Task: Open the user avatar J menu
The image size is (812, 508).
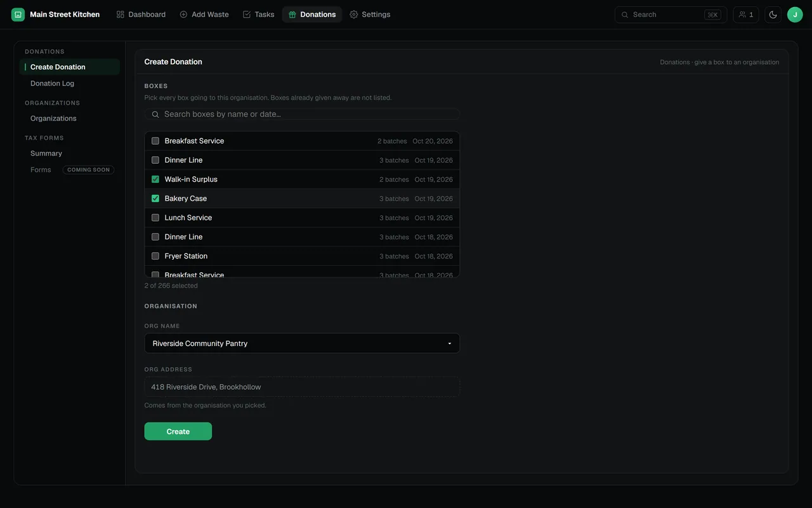Action: pos(795,15)
